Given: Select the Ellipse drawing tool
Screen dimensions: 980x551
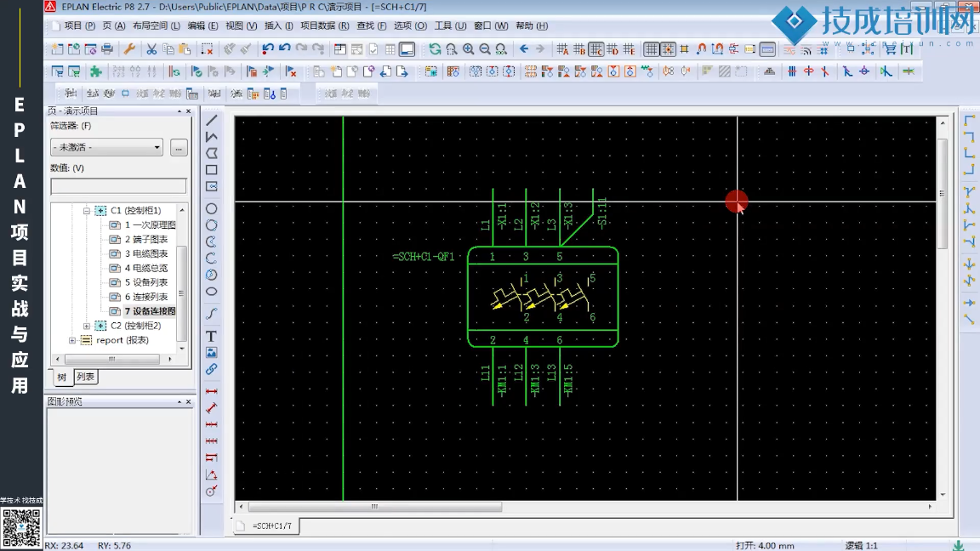Looking at the screenshot, I should click(211, 291).
